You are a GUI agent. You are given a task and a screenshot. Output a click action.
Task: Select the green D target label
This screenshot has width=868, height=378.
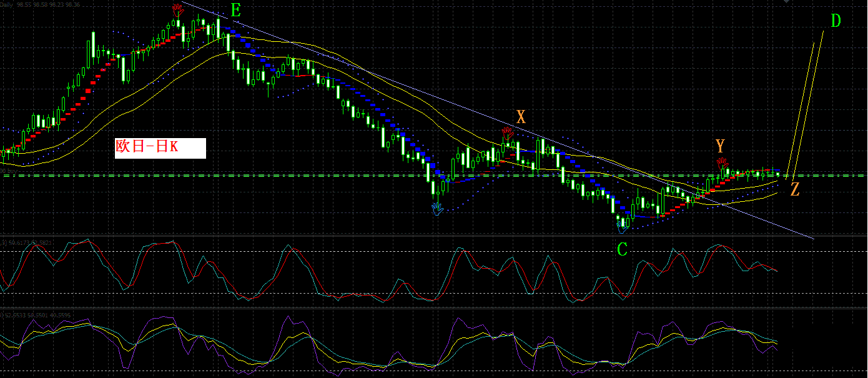[836, 21]
